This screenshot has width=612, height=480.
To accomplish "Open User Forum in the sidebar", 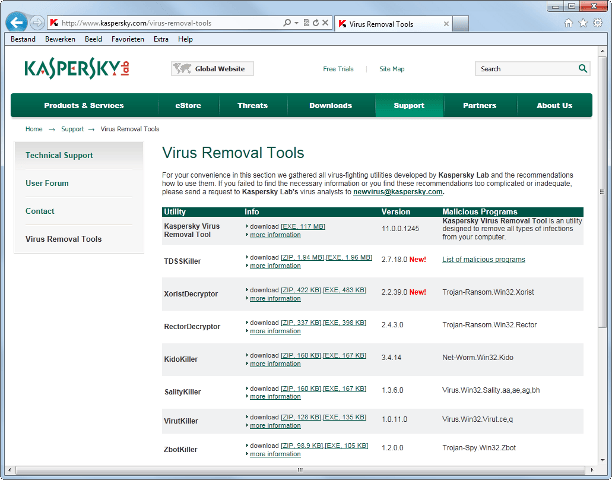I will [x=47, y=183].
